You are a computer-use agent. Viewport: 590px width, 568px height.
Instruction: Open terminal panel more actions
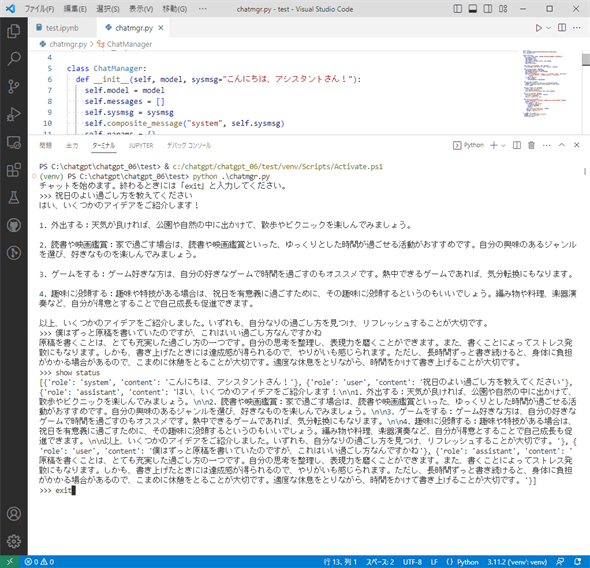coord(547,145)
